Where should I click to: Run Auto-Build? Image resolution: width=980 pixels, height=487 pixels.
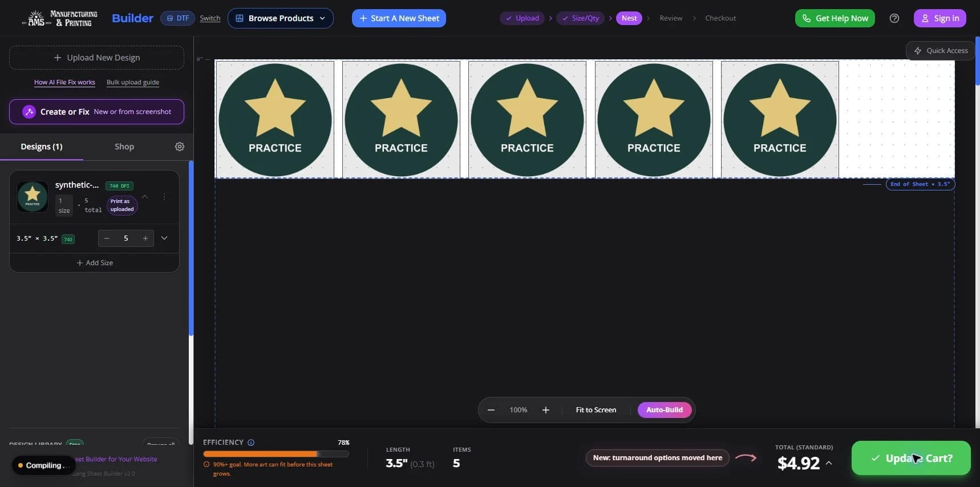point(665,410)
